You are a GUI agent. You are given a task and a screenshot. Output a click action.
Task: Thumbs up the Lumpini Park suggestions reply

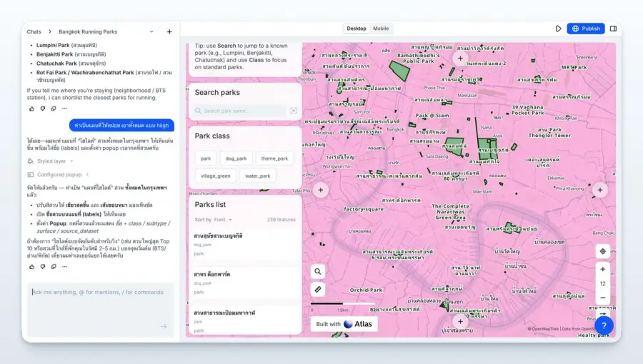click(x=31, y=108)
